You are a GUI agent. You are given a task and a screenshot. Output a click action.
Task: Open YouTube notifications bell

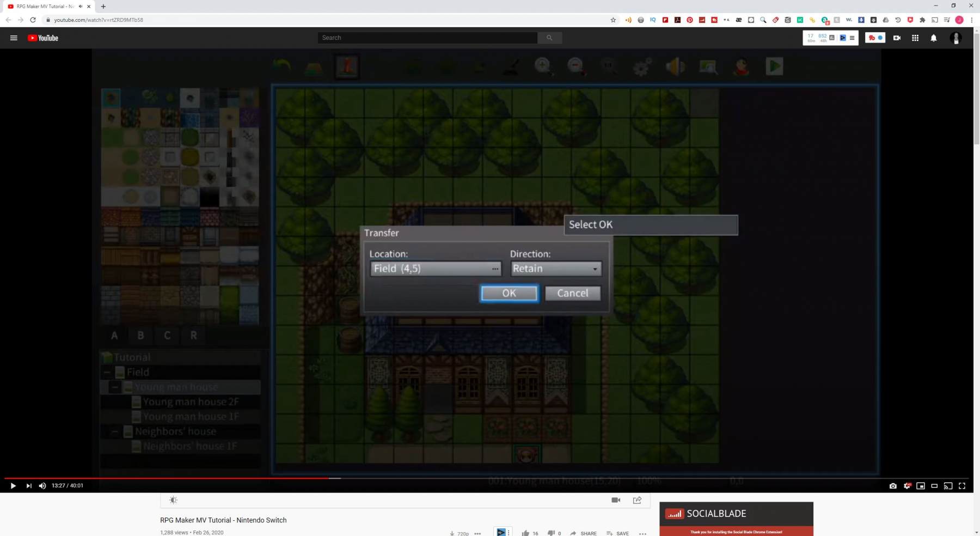coord(934,38)
